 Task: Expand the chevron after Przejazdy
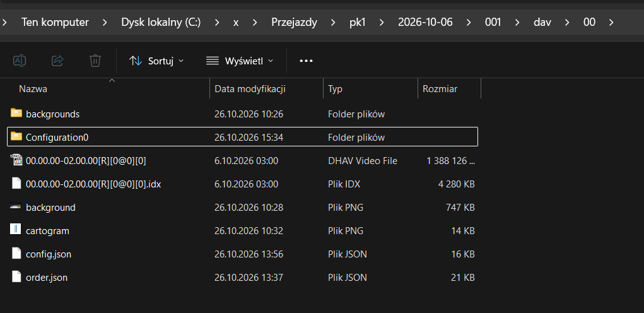click(333, 23)
